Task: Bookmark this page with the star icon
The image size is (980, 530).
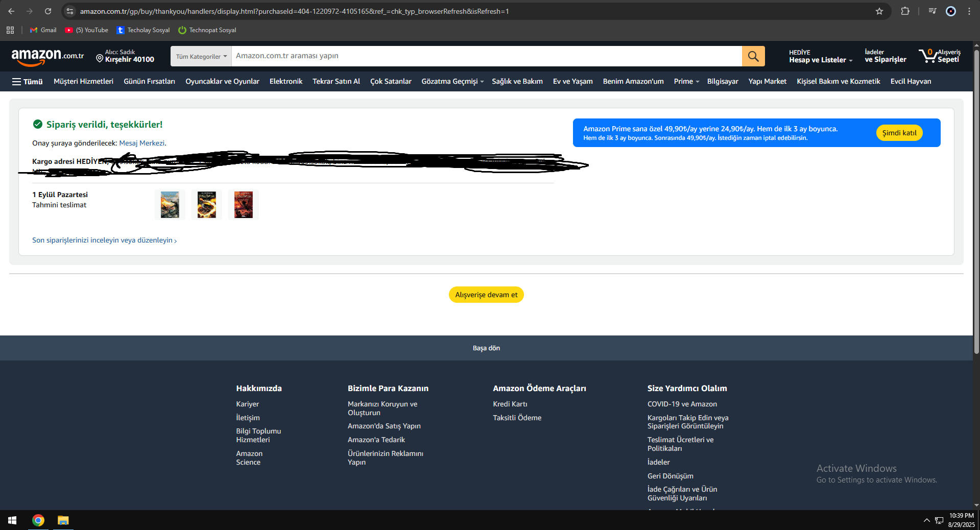Action: pos(879,11)
